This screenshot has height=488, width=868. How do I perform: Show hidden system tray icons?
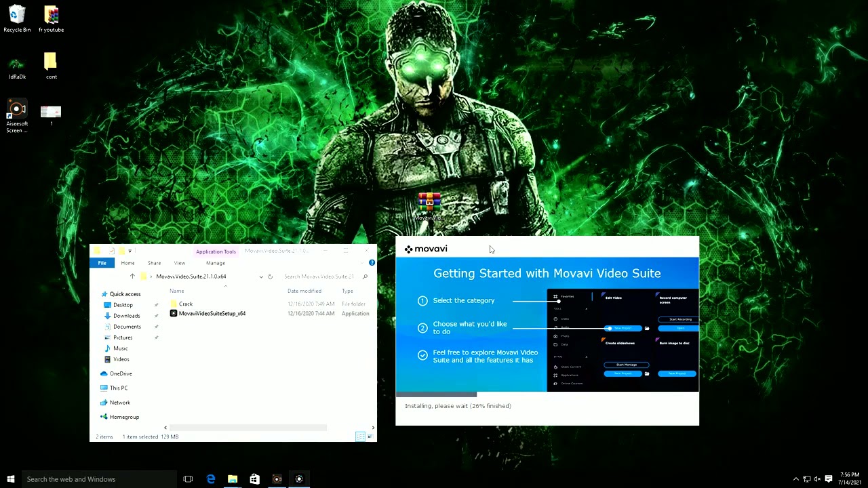point(796,479)
